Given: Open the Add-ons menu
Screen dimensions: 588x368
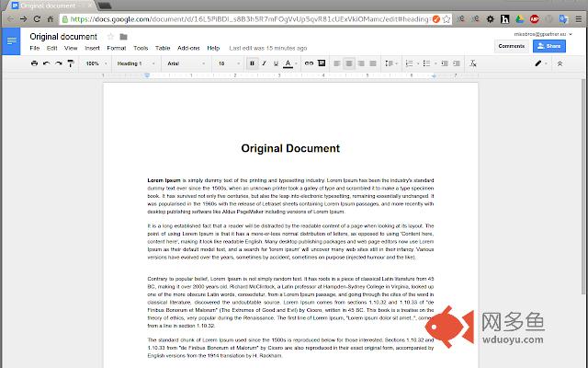Looking at the screenshot, I should (x=188, y=48).
